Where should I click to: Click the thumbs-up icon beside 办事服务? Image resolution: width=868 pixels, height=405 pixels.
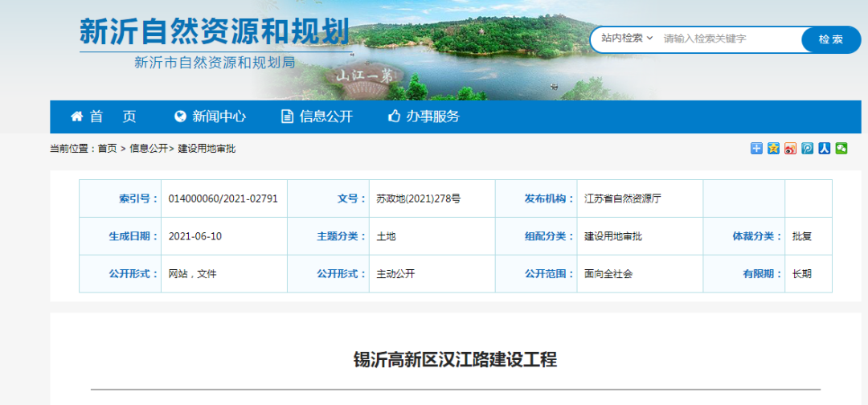tap(394, 117)
